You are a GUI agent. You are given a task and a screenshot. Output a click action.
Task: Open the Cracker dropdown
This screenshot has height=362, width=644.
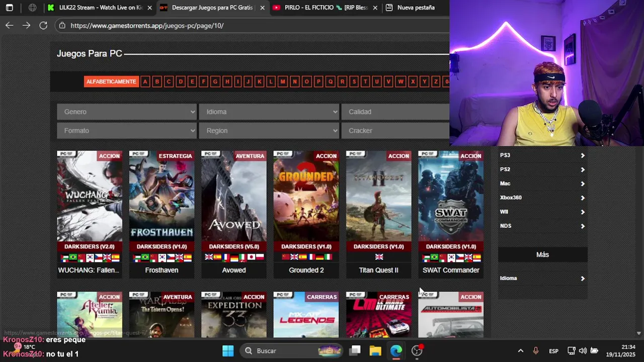point(395,130)
